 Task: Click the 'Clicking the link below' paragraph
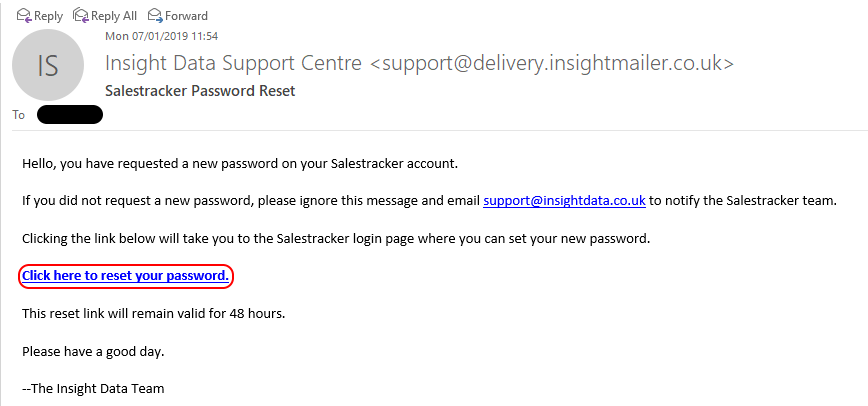click(335, 238)
